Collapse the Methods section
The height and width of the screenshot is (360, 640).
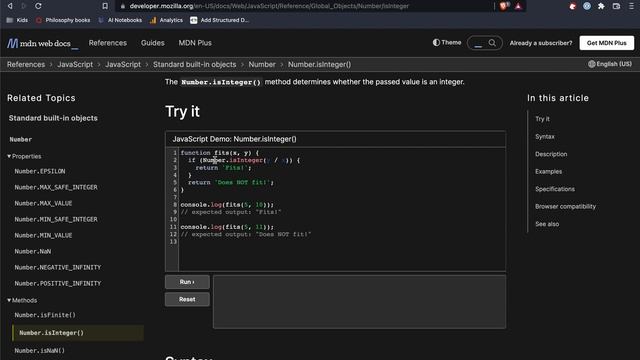tap(22, 300)
